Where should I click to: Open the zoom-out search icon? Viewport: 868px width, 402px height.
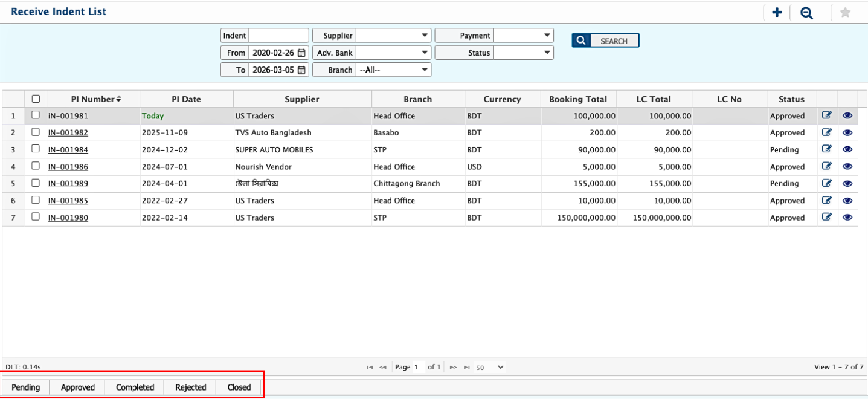pos(806,13)
